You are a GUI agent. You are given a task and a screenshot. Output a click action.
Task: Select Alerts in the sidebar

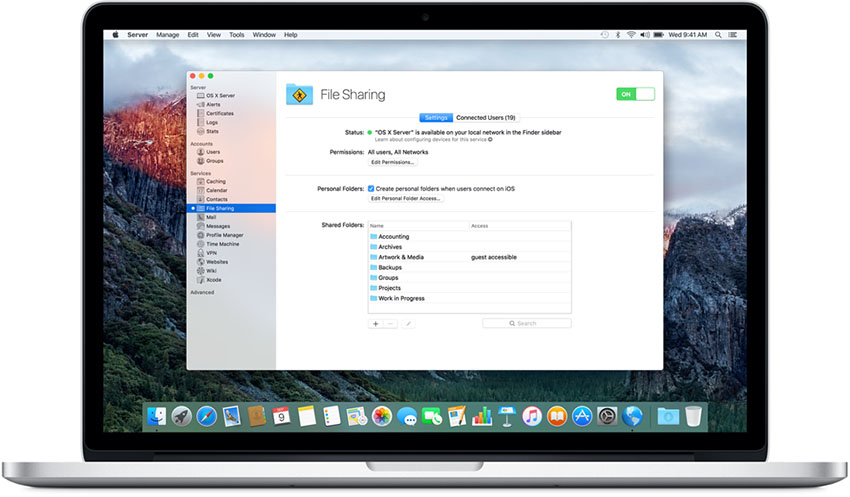(209, 104)
